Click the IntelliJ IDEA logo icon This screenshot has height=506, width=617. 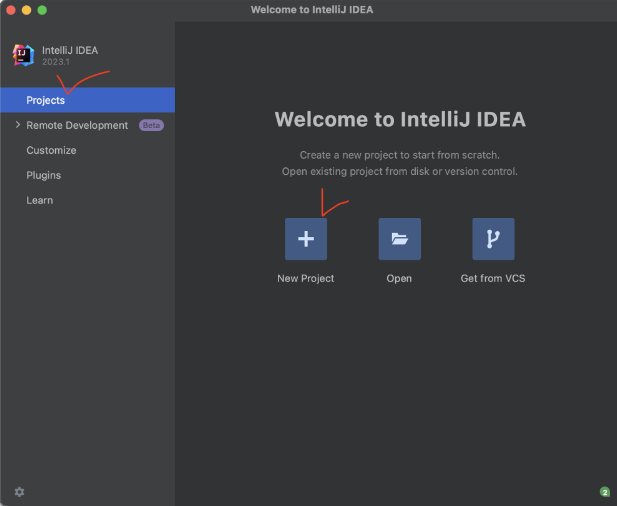[23, 55]
